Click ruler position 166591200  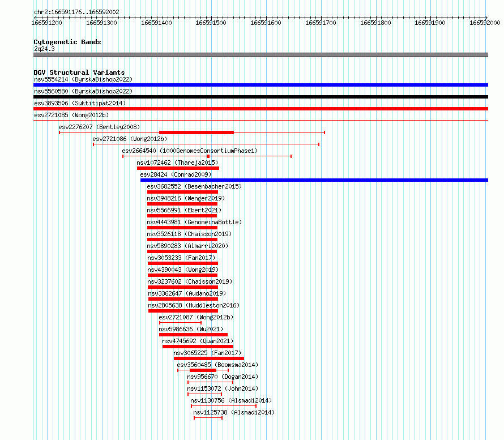(46, 23)
